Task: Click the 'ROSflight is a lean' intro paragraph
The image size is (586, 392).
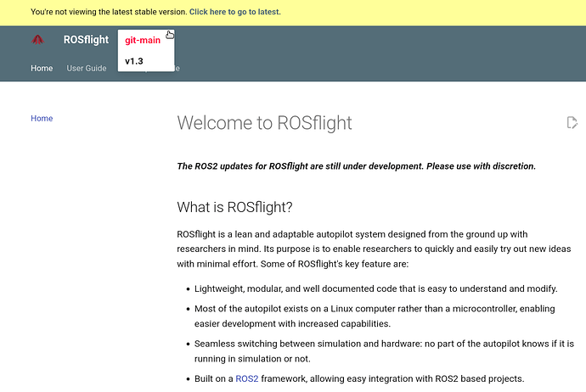Action: point(363,249)
